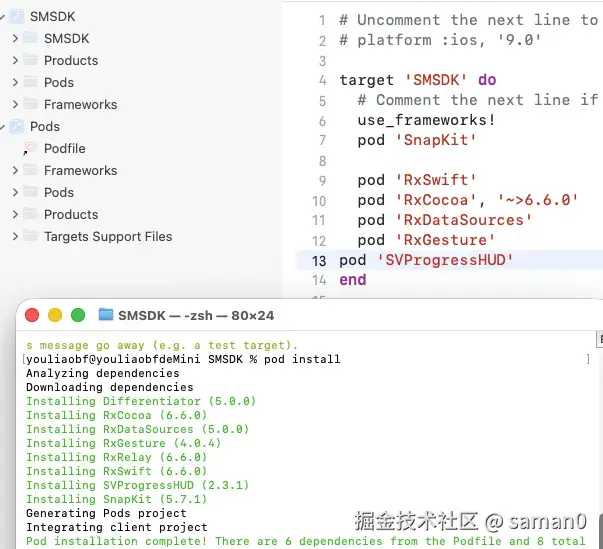Click the "use_frameworks!" line in the Podfile
603x549 pixels.
pos(426,120)
